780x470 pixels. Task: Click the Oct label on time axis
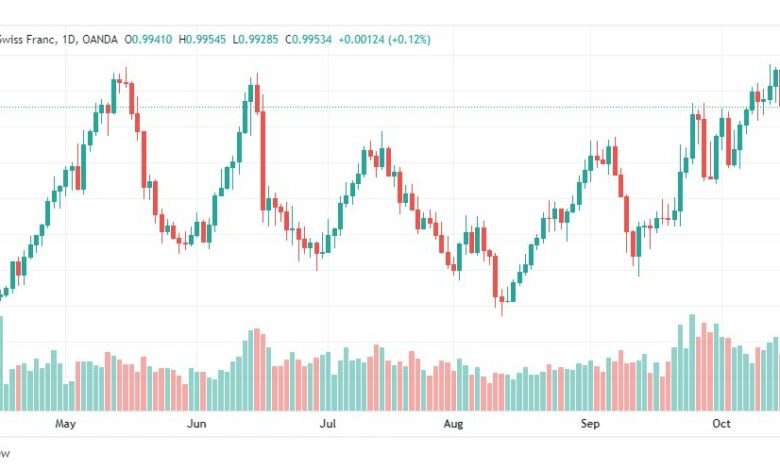[x=721, y=424]
